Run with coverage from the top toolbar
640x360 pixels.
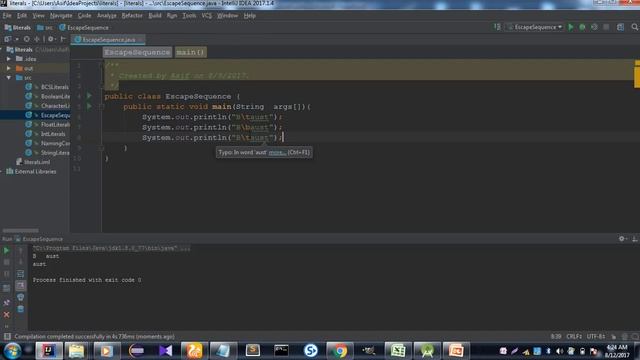pyautogui.click(x=594, y=27)
